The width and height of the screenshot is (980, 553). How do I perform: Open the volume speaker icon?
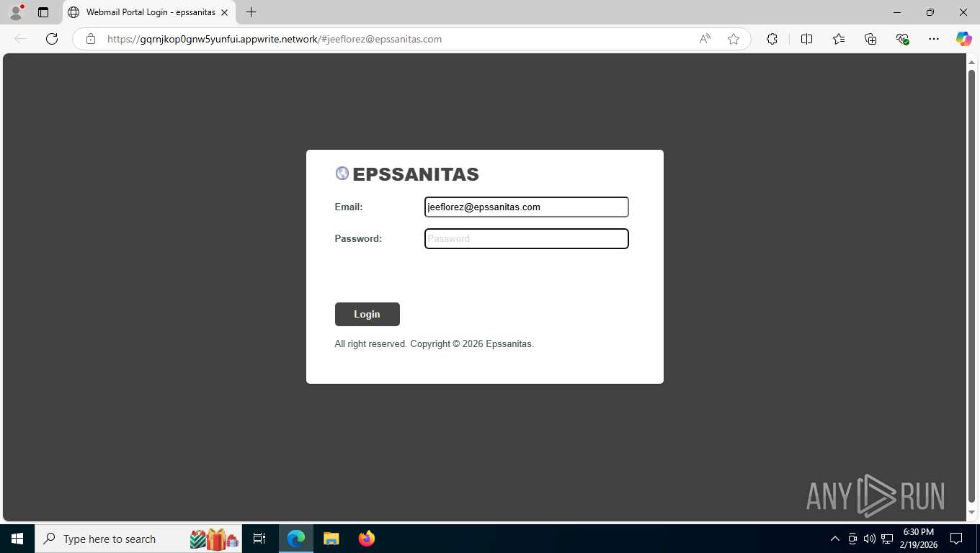869,539
